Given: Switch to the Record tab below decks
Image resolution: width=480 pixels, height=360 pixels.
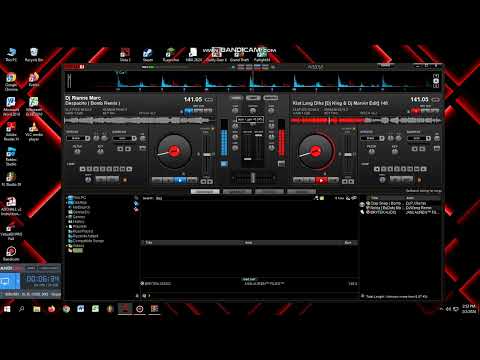Looking at the screenshot, I should coord(301,192).
